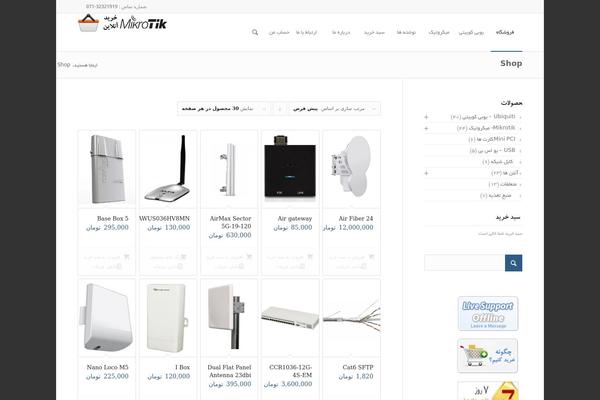The height and width of the screenshot is (400, 600).
Task: Open the rightmost active shop menu item
Action: click(x=505, y=33)
